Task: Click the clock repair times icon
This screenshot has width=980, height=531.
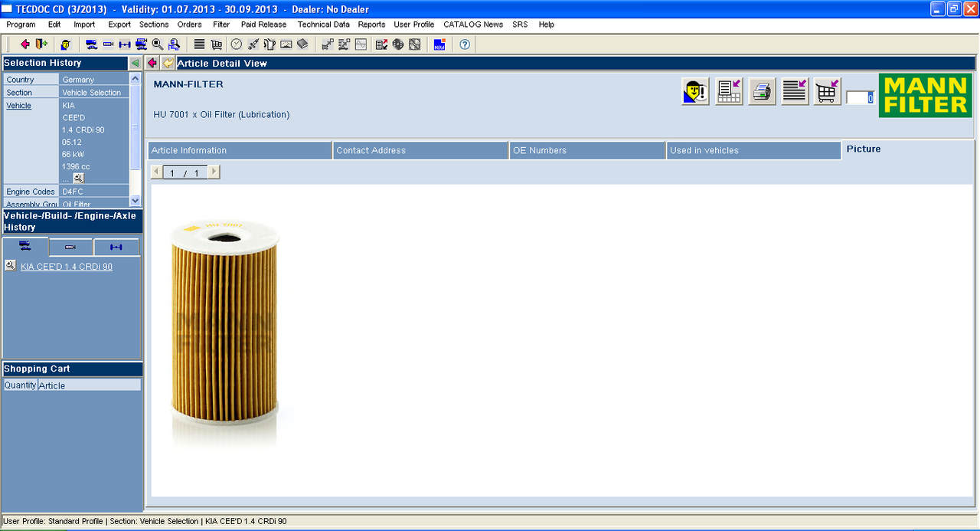Action: pyautogui.click(x=237, y=44)
